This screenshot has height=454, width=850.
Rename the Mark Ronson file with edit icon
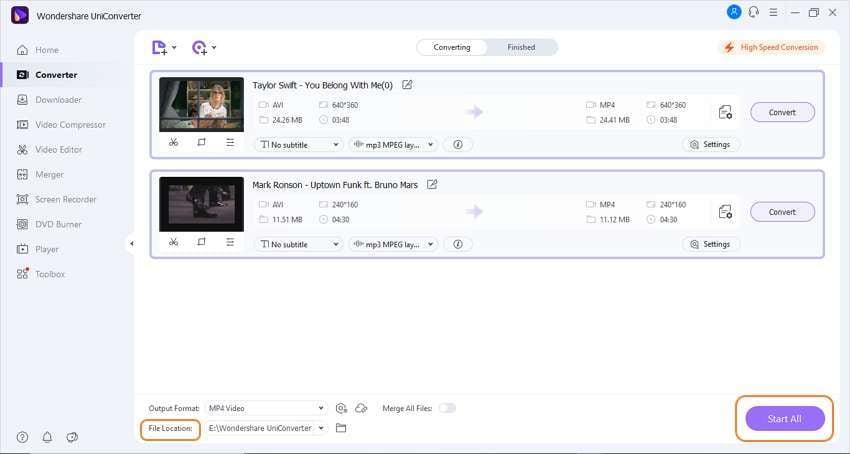point(432,184)
